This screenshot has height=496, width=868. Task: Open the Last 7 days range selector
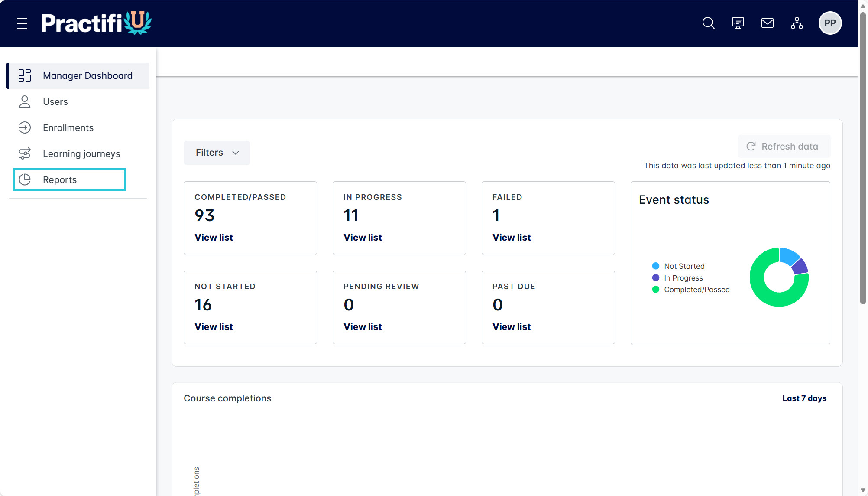coord(804,398)
